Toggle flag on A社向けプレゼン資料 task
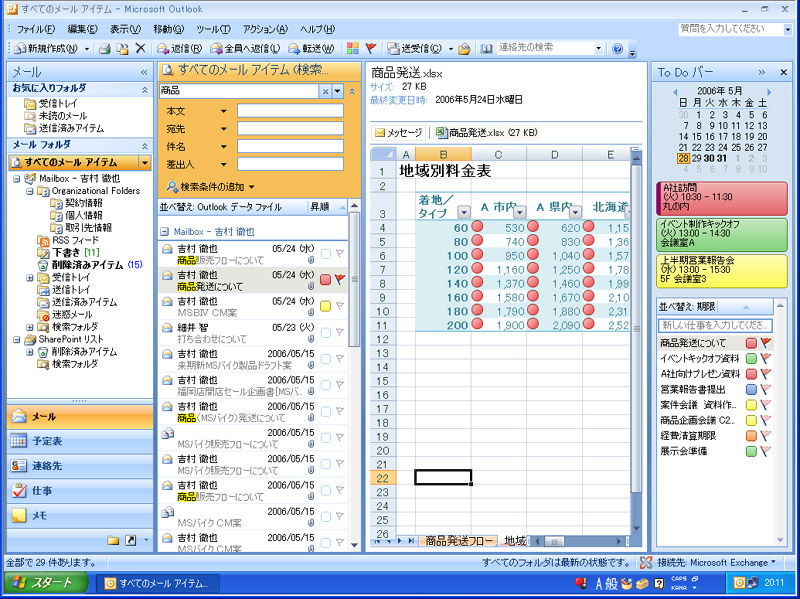Viewport: 800px width, 599px height. 765,374
